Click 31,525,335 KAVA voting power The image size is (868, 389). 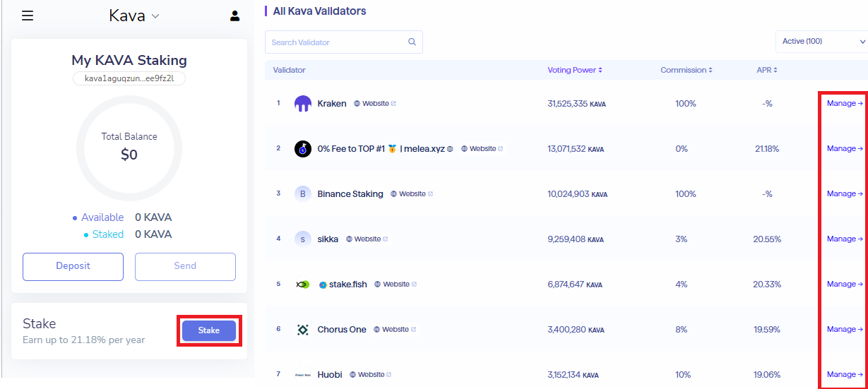[576, 104]
